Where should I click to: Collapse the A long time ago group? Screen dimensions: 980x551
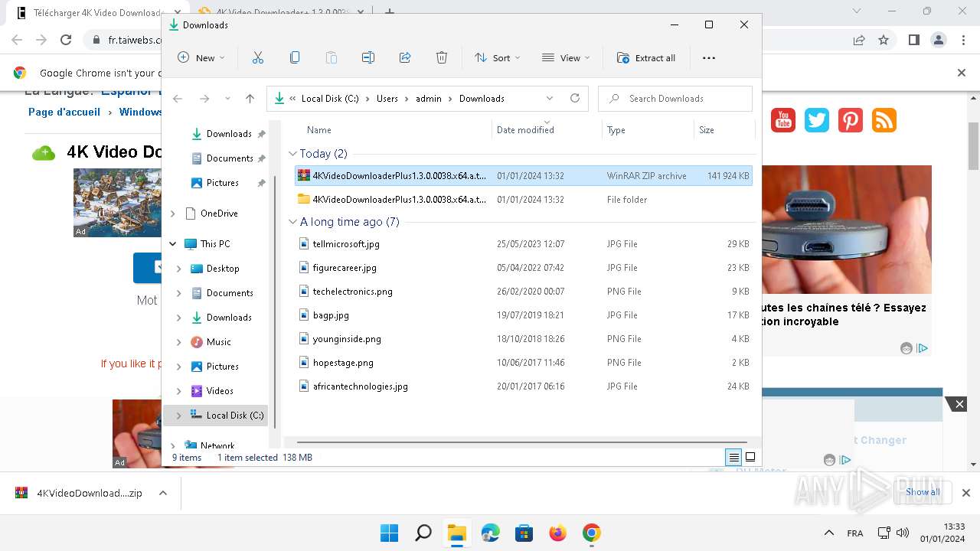tap(292, 222)
